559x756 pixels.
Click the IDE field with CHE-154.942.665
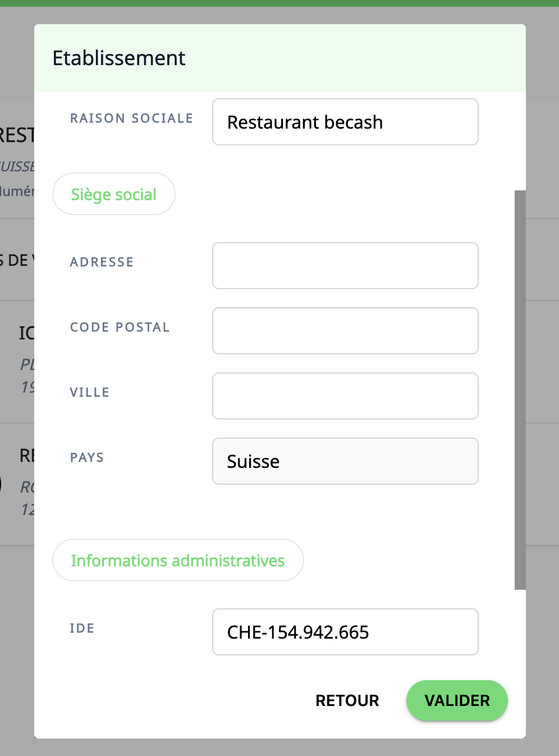pyautogui.click(x=345, y=632)
